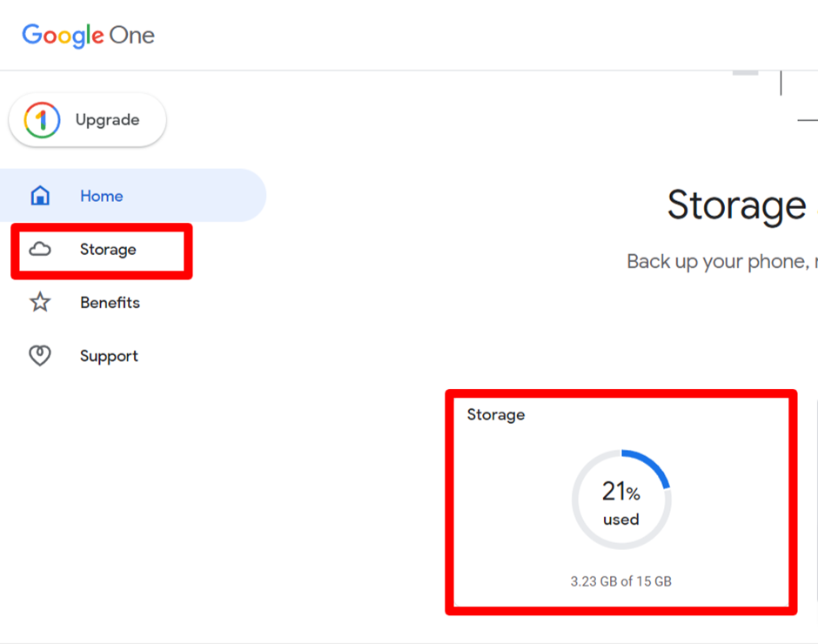
Task: Click the 21% used progress ring center
Action: coord(620,501)
